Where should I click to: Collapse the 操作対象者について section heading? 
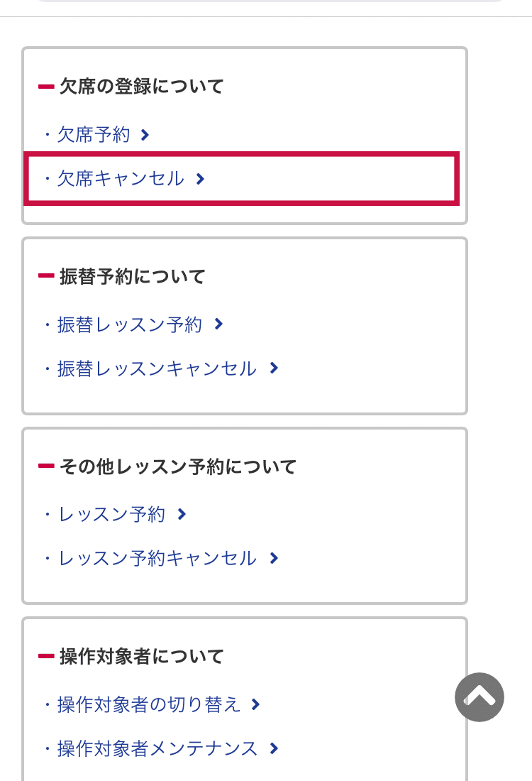pos(131,657)
